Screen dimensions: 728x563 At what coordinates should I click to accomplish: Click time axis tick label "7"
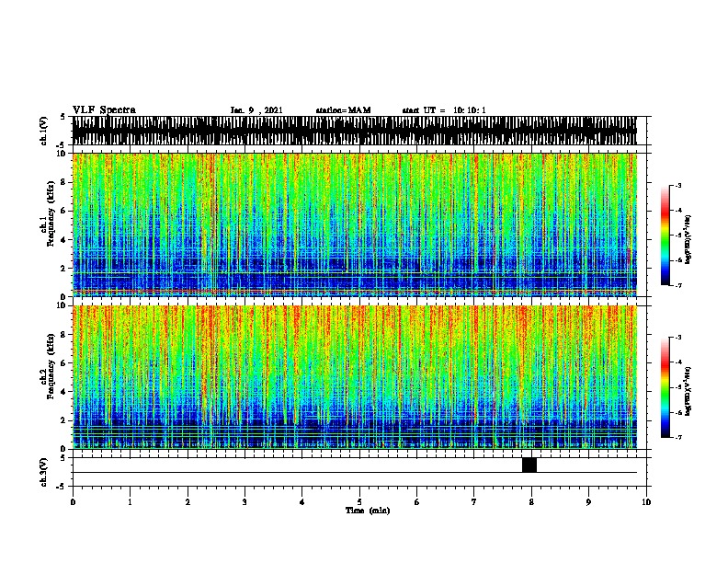[474, 501]
